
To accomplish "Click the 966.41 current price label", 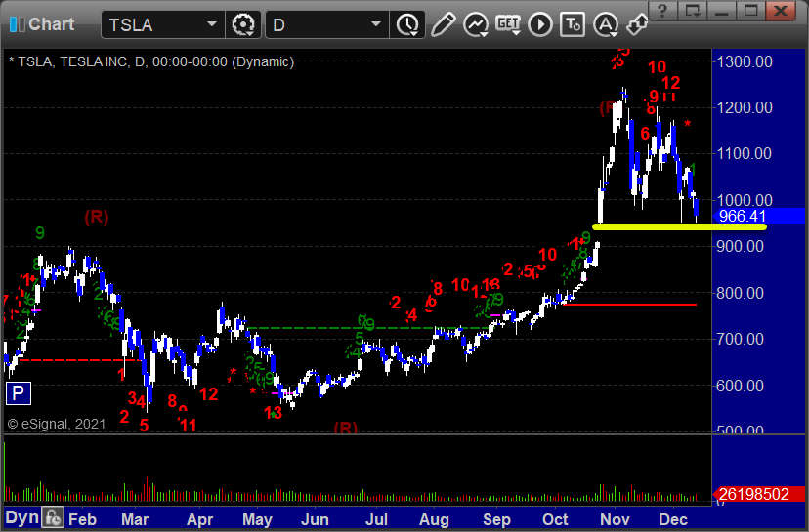I will tap(757, 216).
